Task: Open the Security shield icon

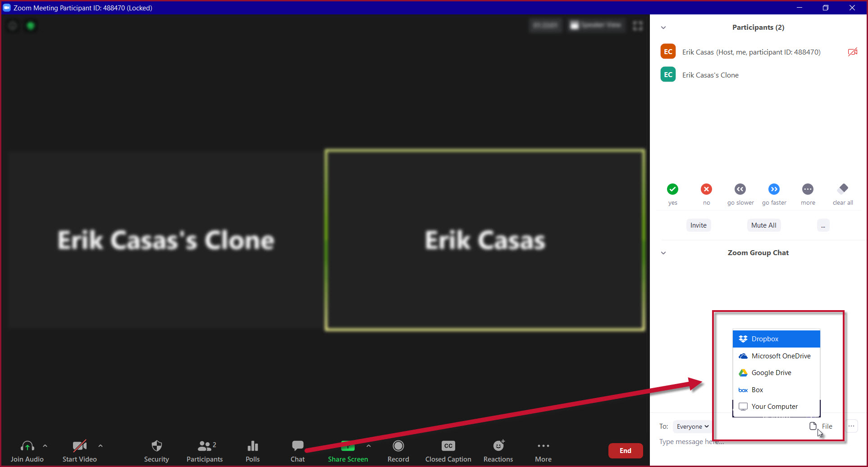Action: [x=156, y=446]
